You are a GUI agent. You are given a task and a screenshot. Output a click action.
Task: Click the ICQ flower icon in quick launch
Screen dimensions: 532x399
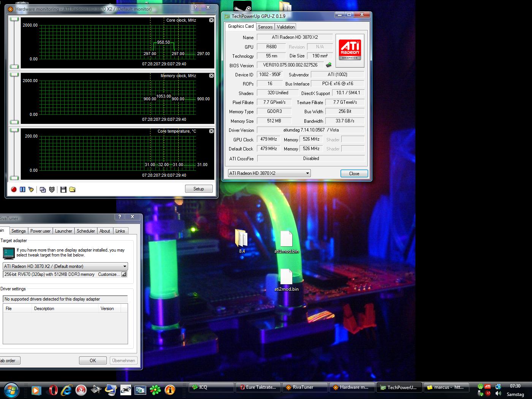pyautogui.click(x=155, y=390)
